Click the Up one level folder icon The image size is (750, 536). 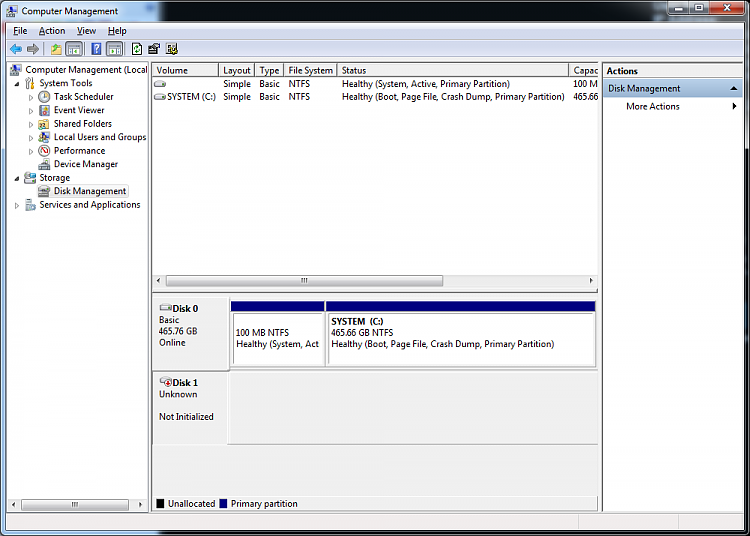point(56,49)
